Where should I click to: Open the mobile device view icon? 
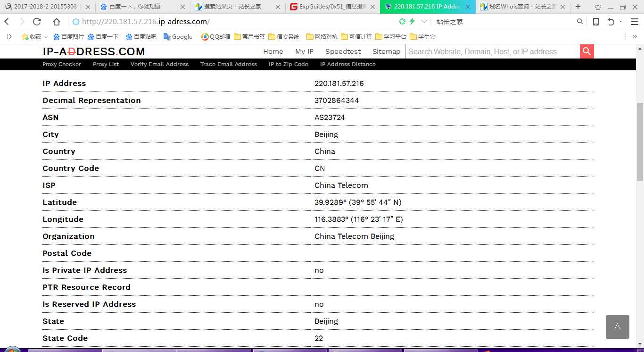coord(596,22)
